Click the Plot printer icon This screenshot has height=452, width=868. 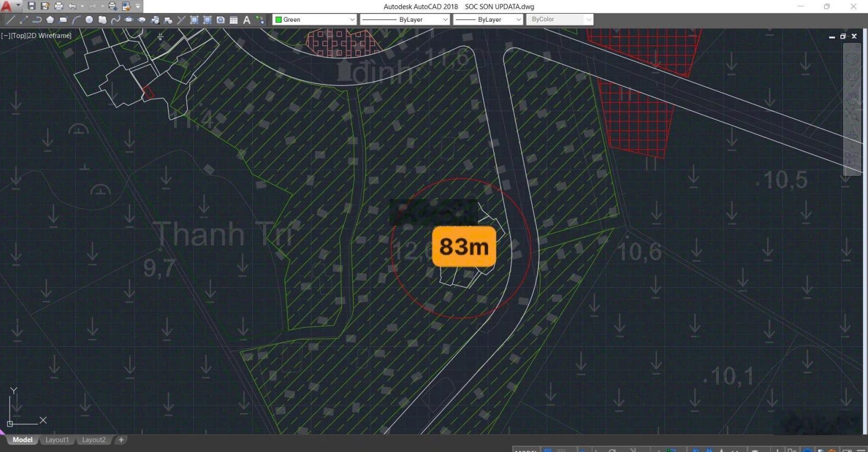pos(59,7)
